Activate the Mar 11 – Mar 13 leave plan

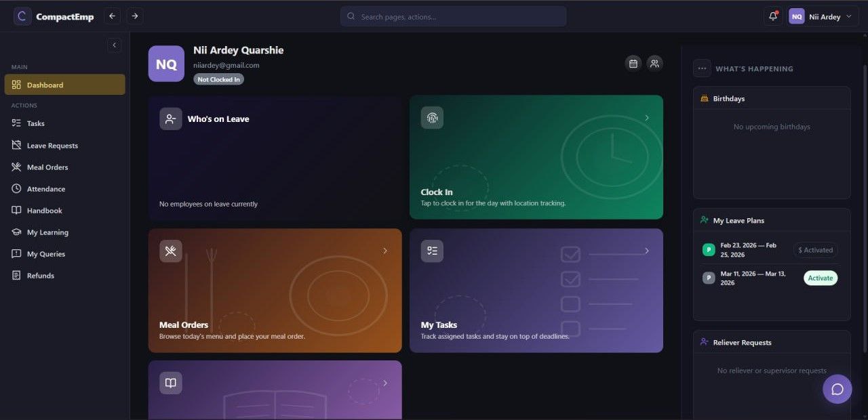(821, 278)
